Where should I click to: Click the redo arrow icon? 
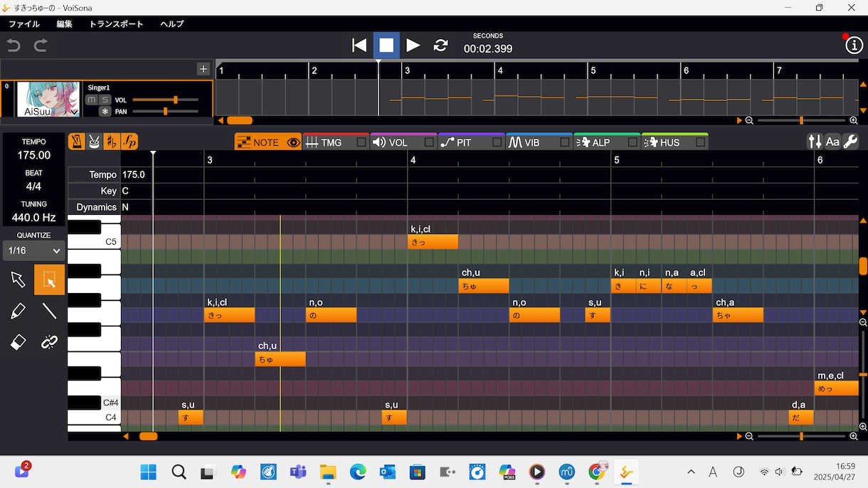point(41,46)
